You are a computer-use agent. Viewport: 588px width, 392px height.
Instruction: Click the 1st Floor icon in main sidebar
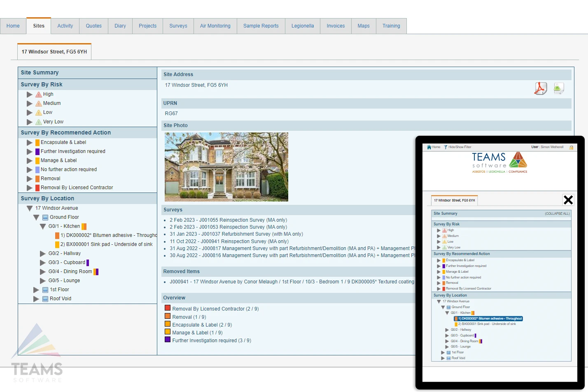pos(46,290)
